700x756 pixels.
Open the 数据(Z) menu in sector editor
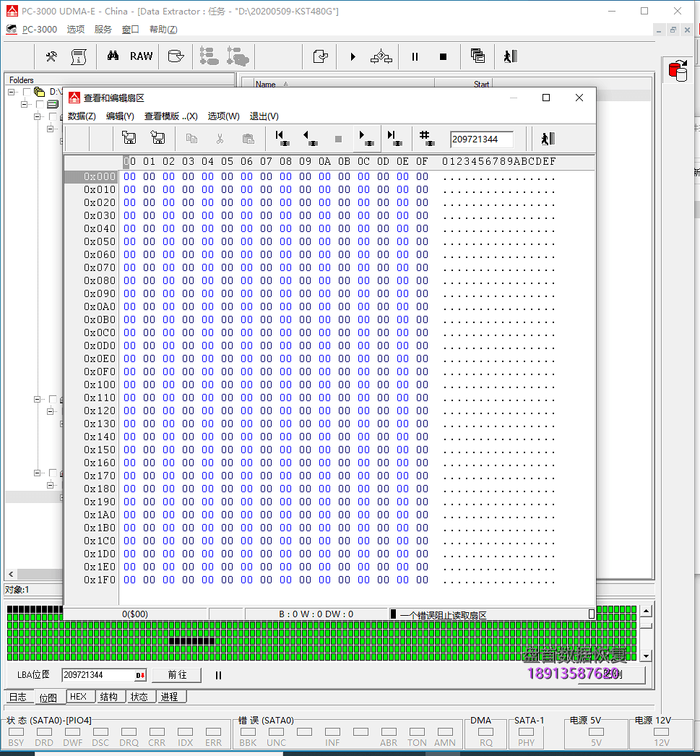[x=82, y=116]
